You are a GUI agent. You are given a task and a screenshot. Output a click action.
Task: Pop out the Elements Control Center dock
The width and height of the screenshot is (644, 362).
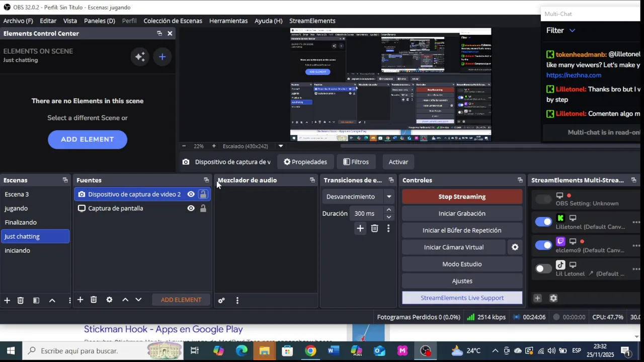click(159, 33)
